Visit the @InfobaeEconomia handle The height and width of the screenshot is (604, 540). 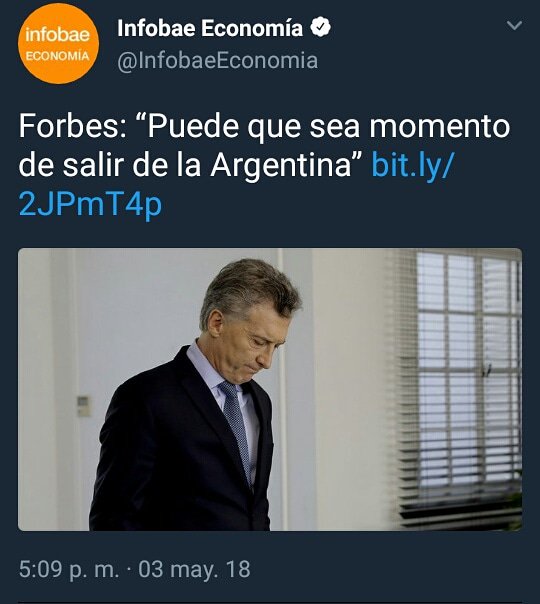click(x=218, y=61)
